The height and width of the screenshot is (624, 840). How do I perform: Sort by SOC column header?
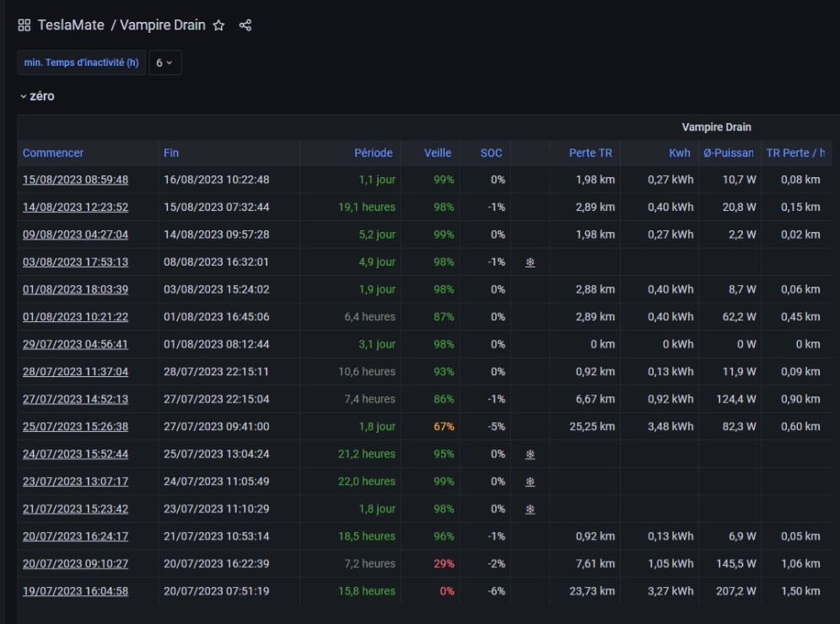[491, 153]
